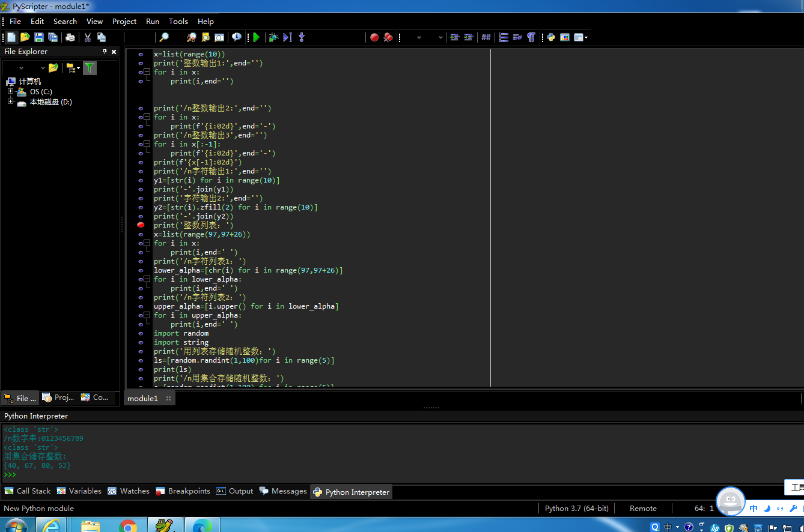804x532 pixels.
Task: Open the styles color grid icon
Action: [x=565, y=37]
